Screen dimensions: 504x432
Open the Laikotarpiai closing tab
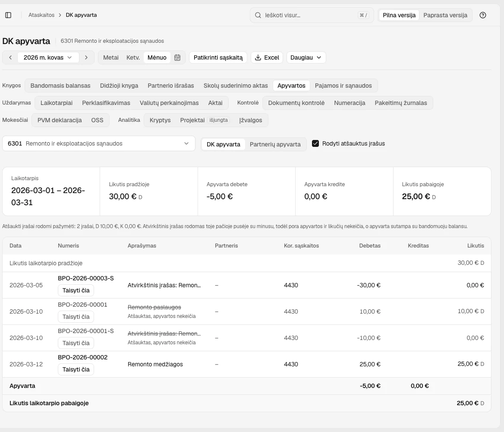[x=57, y=103]
